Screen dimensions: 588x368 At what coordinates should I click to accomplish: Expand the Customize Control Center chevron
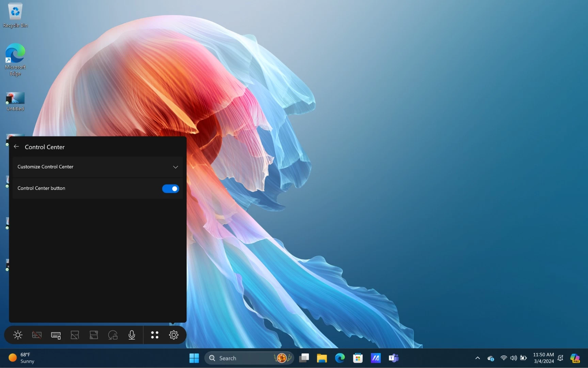click(x=175, y=167)
